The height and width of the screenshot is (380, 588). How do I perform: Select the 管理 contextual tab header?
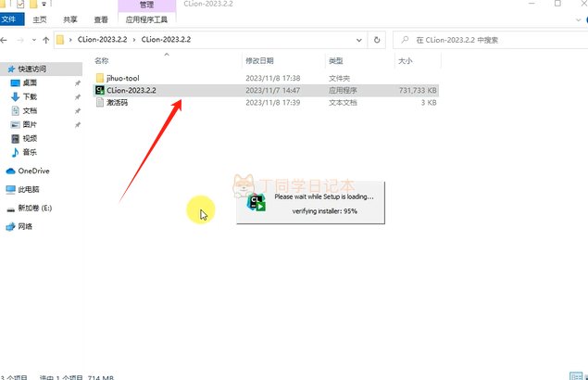pos(146,5)
